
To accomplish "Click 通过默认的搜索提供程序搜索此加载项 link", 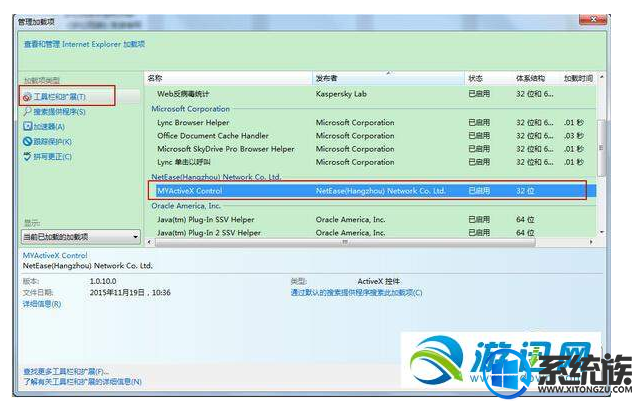I will (x=356, y=292).
